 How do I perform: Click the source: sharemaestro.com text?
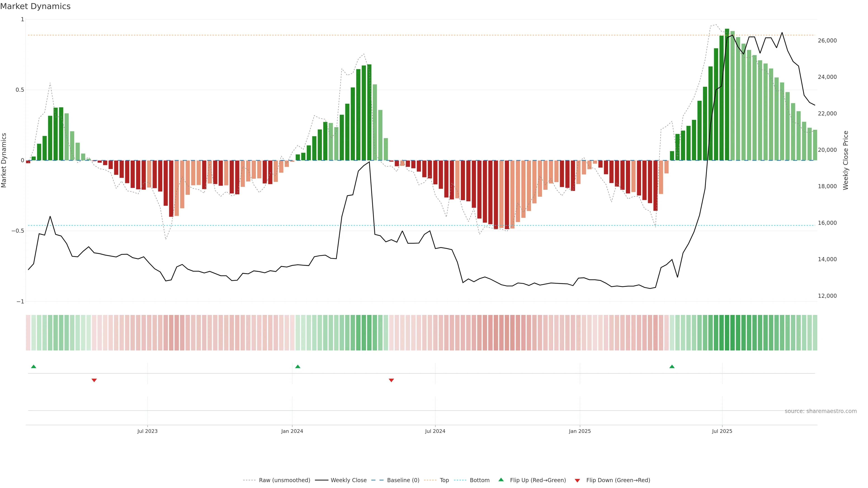pos(821,411)
